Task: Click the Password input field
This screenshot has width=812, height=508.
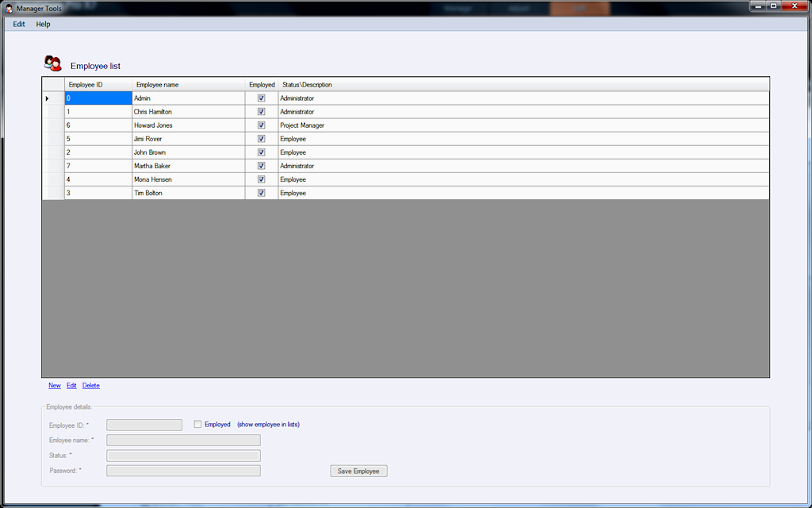Action: point(183,471)
